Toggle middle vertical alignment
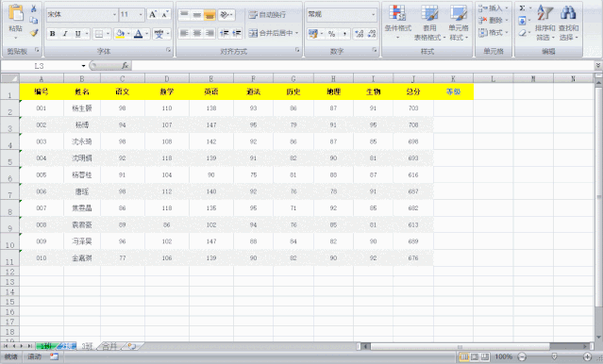603x364 pixels. point(197,14)
